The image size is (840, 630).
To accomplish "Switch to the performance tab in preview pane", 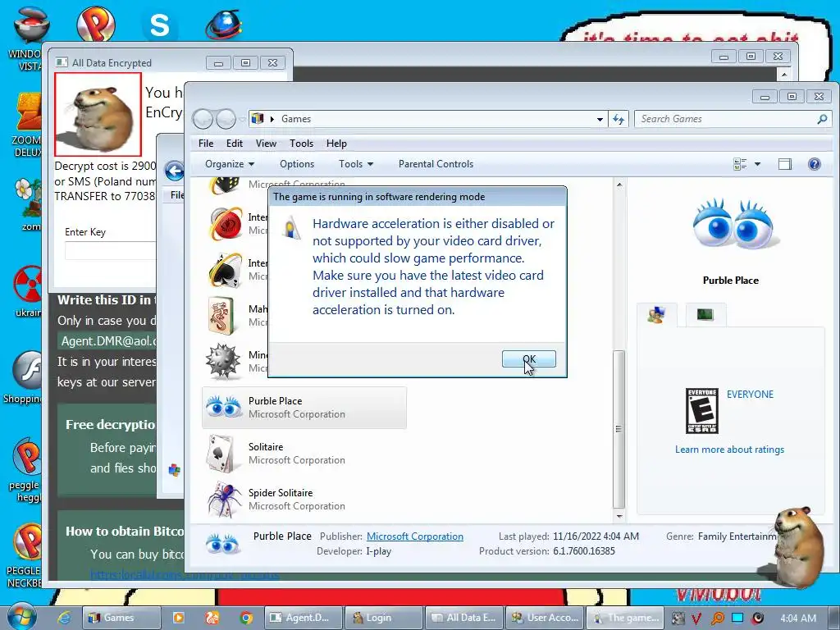I will (x=705, y=314).
